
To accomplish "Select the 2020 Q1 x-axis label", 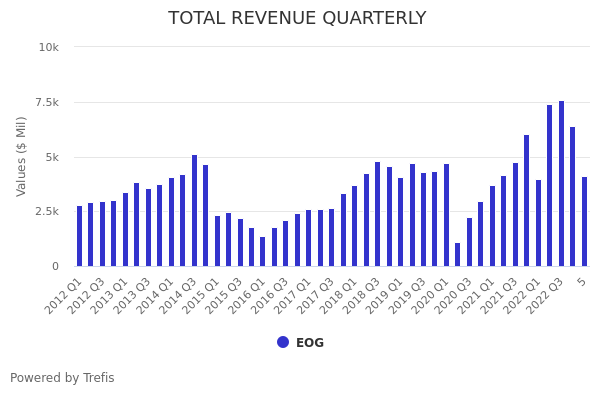I will (x=429, y=295).
